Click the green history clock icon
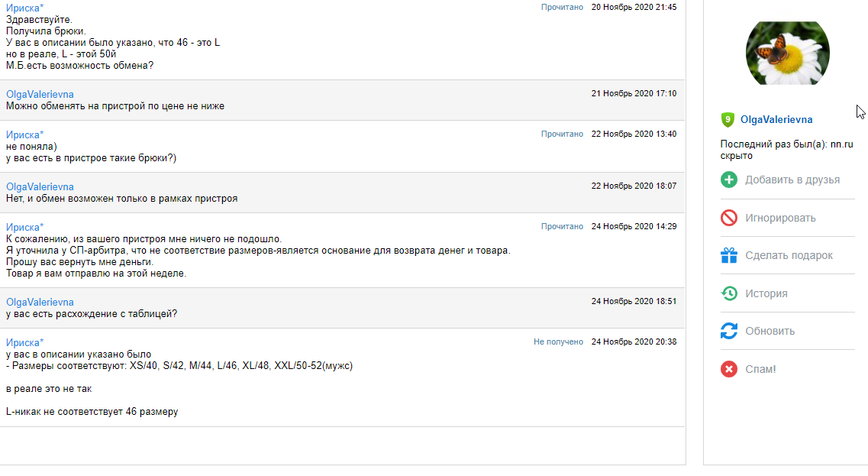The height and width of the screenshot is (476, 868). [729, 293]
